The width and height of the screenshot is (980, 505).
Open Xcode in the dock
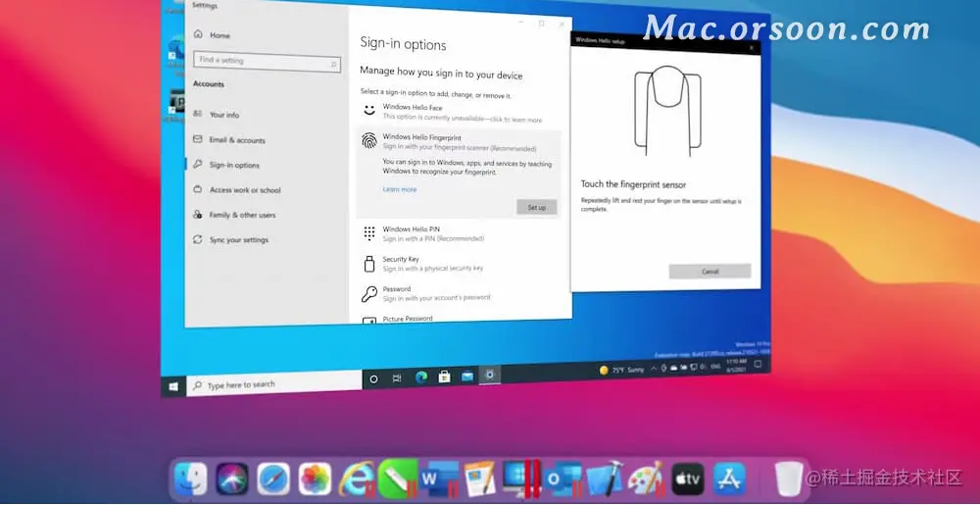click(x=605, y=480)
